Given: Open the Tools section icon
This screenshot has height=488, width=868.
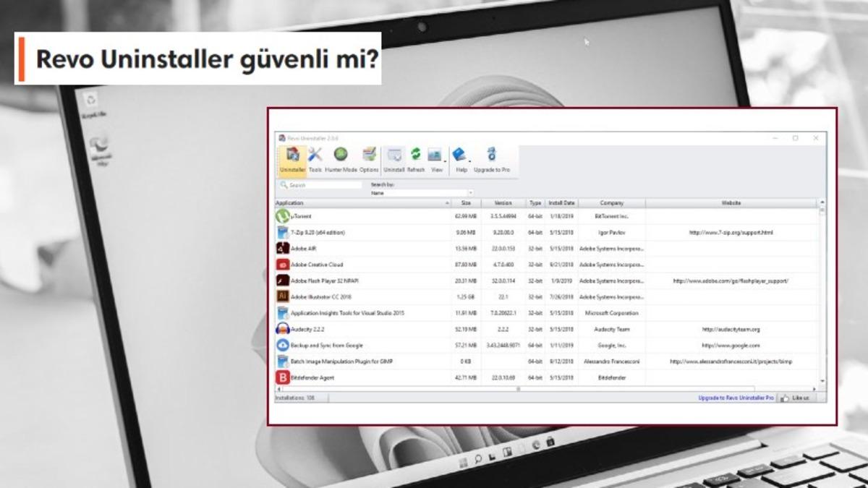Looking at the screenshot, I should (x=315, y=154).
